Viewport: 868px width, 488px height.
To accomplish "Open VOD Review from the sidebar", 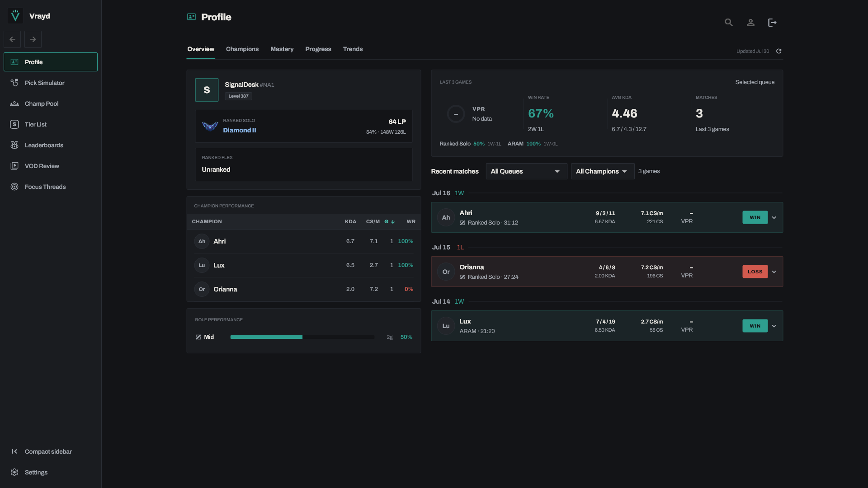I will click(x=51, y=166).
